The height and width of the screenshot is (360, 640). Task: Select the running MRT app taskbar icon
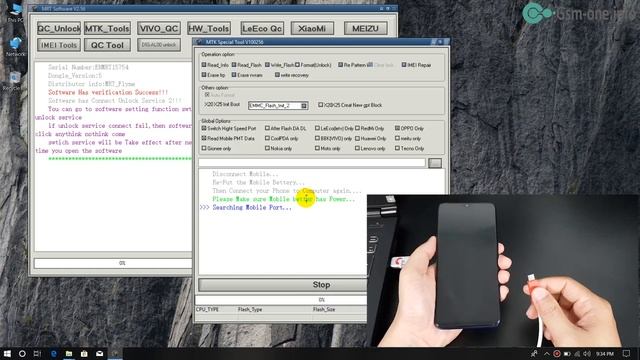pos(115,353)
